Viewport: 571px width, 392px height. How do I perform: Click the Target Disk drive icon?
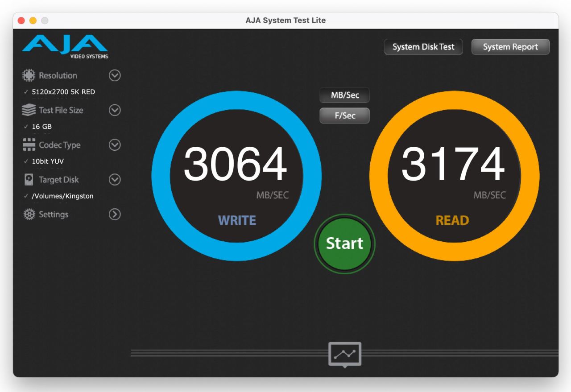point(29,180)
